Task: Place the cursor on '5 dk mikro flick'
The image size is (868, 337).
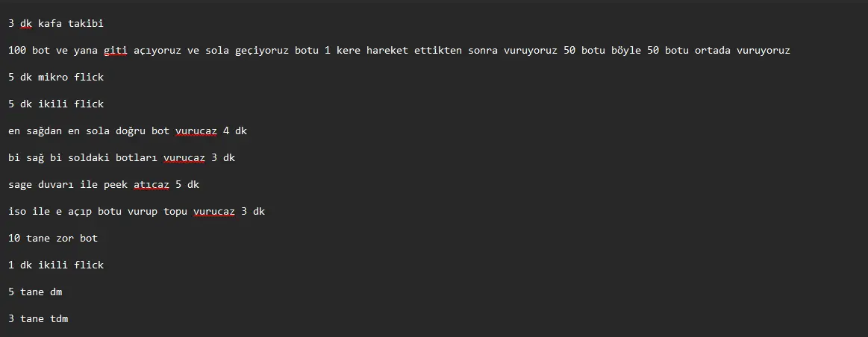Action: pos(56,78)
